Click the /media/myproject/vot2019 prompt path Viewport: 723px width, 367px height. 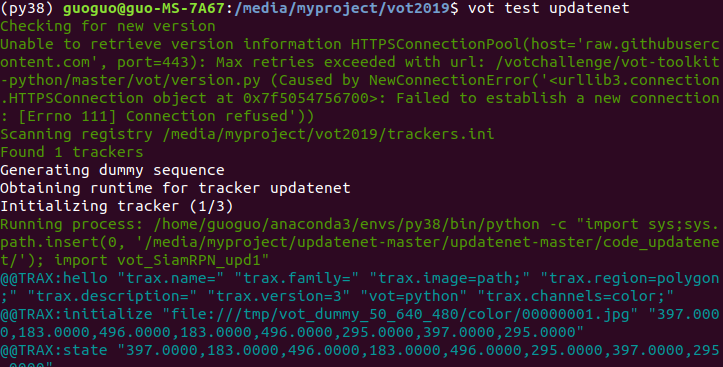(x=346, y=8)
